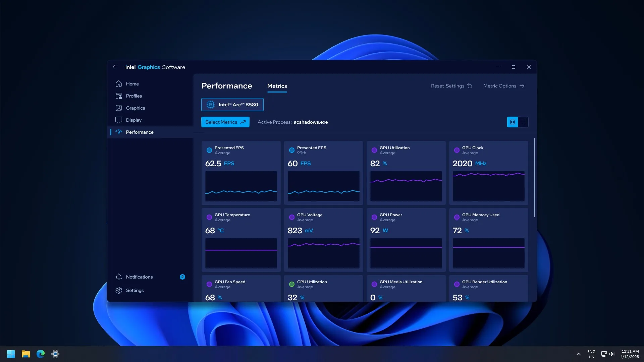Toggle the GPU Voltage indicator dot
The image size is (644, 362).
[x=292, y=217]
